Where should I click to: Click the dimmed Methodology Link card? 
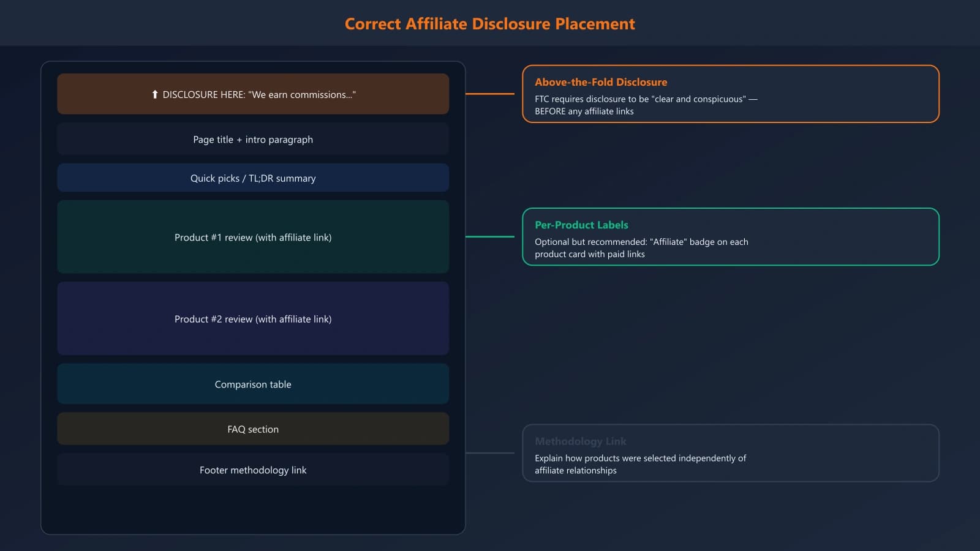point(730,453)
